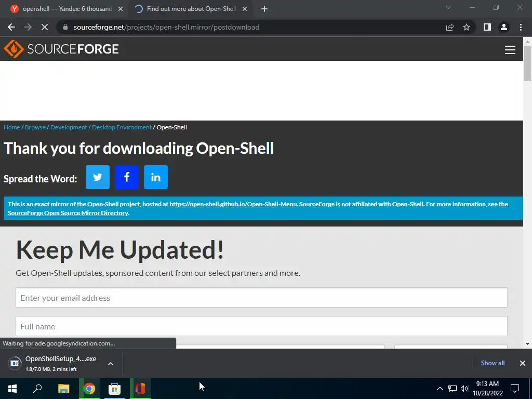Share Open-Shell on Twitter
This screenshot has width=532, height=399.
97,177
